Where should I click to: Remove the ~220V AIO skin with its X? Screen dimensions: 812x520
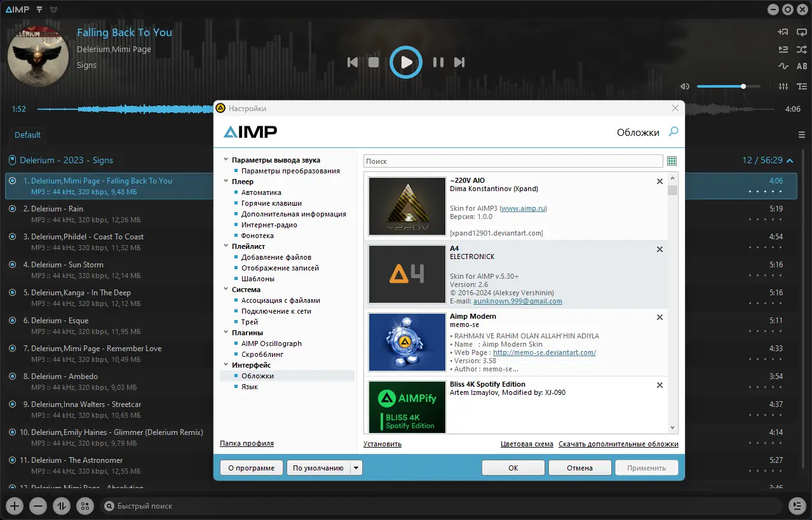pos(660,182)
